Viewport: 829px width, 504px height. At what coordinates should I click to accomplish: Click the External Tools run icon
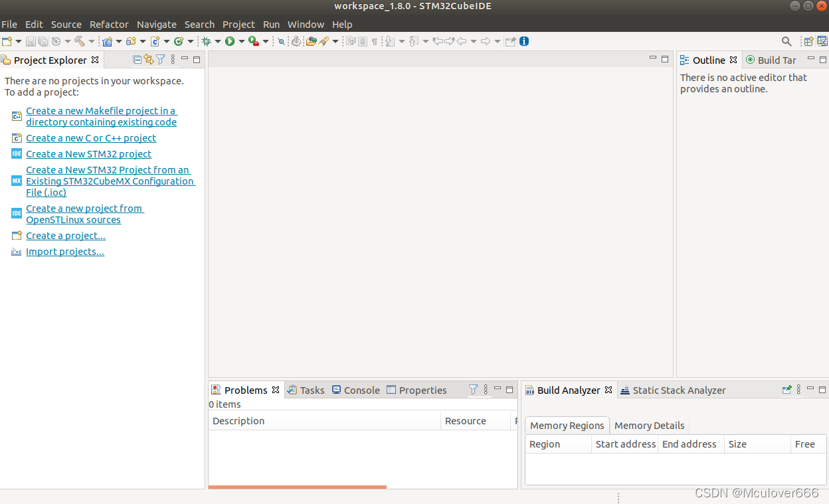click(x=254, y=41)
